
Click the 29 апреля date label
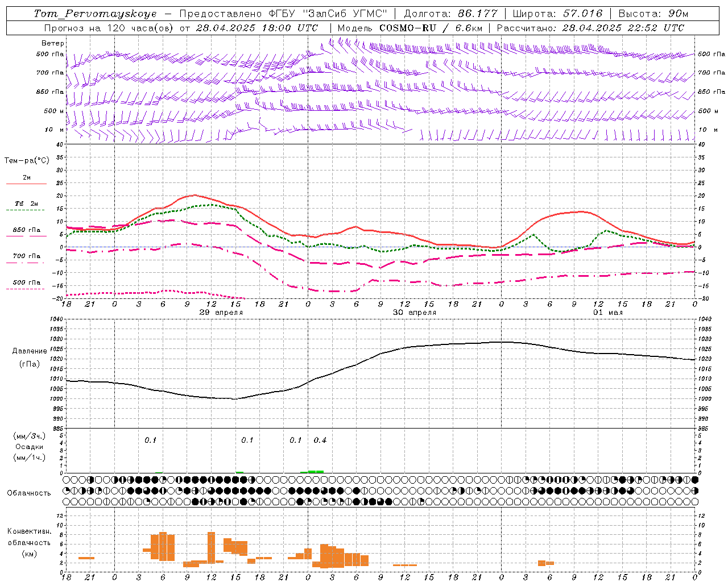coord(221,313)
